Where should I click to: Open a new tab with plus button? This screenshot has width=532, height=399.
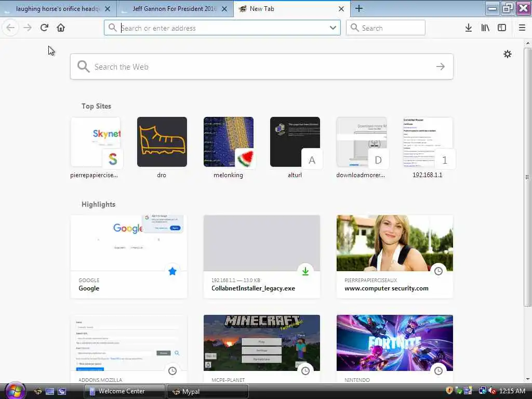click(359, 9)
